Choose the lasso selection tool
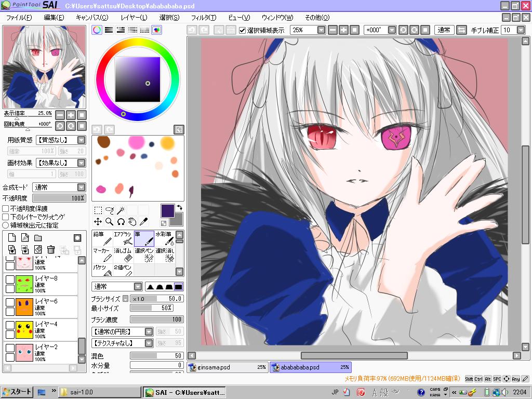This screenshot has width=532, height=399. (109, 210)
